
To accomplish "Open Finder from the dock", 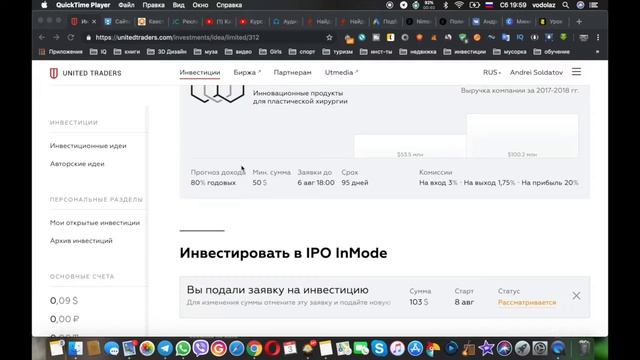I will (76, 349).
